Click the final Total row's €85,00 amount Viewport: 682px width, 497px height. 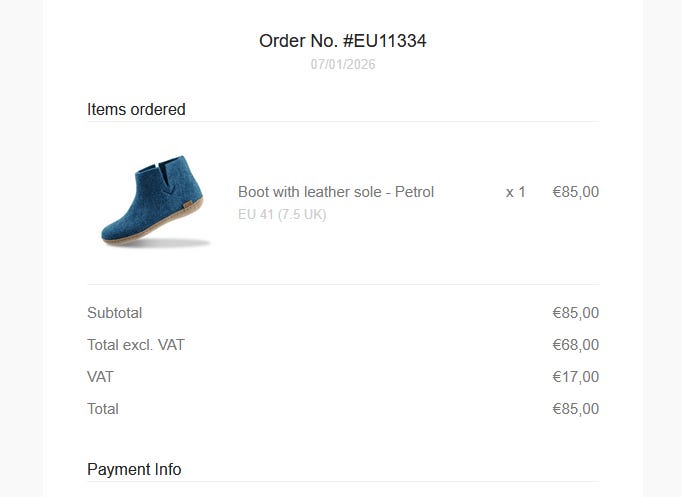pos(575,409)
